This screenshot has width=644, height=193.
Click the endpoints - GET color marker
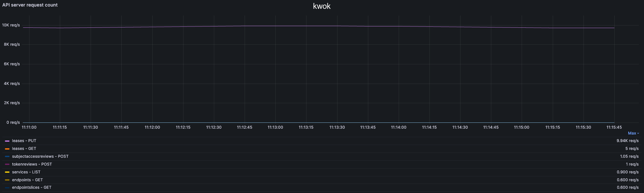(7, 180)
